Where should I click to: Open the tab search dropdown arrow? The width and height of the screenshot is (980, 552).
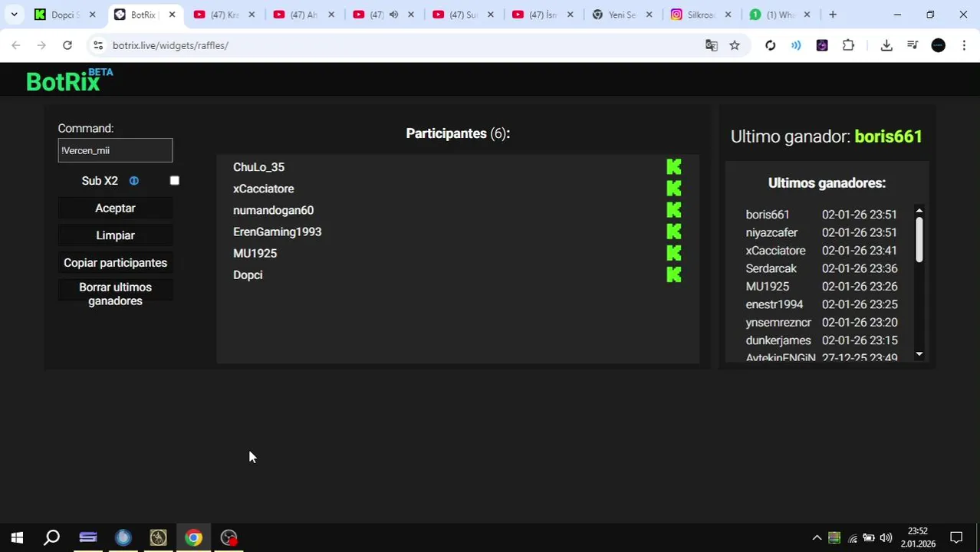click(x=14, y=15)
